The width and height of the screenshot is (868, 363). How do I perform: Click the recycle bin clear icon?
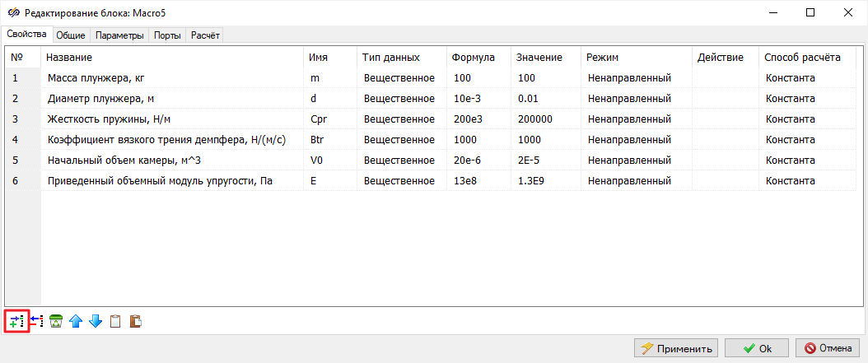pos(56,321)
